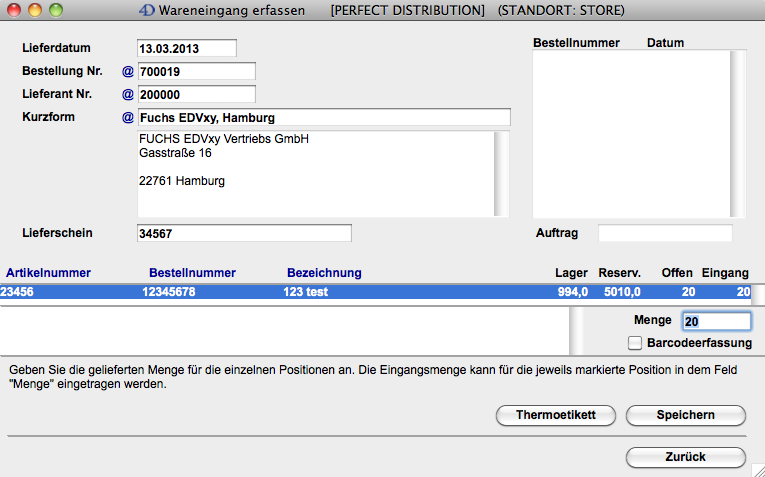Save the goods receipt with Speichern

685,415
